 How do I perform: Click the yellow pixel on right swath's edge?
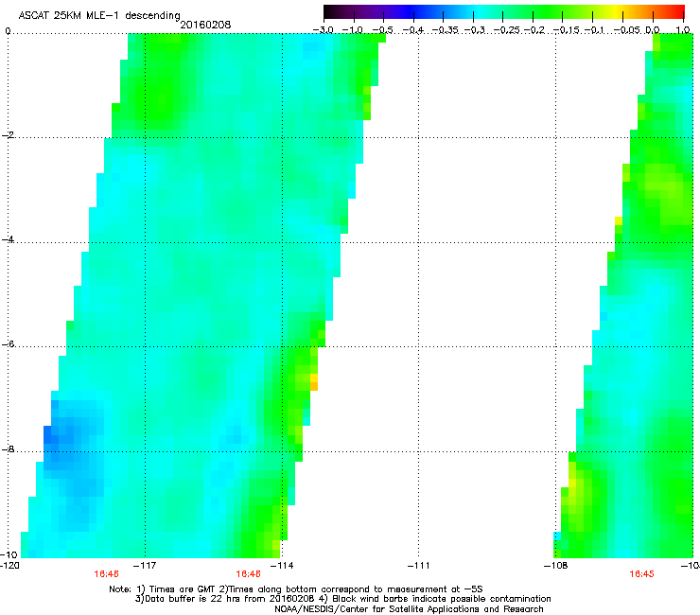pos(619,220)
